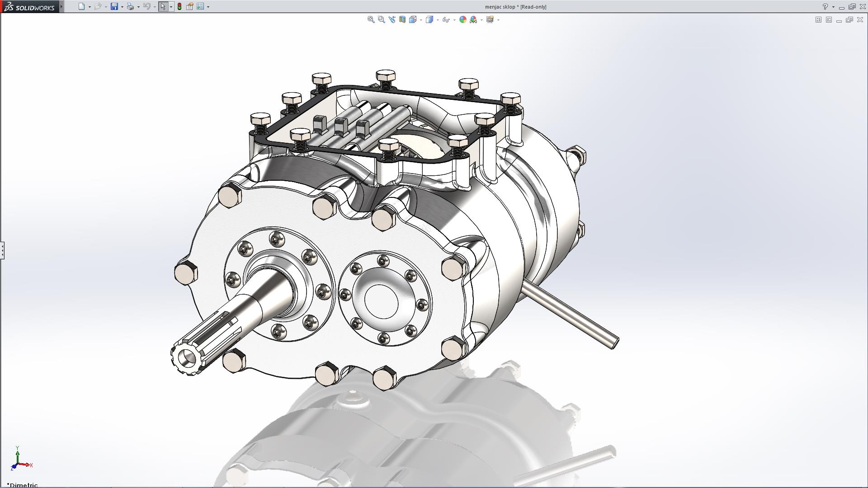Viewport: 868px width, 488px height.
Task: Select the Zoom to Area tool
Action: click(x=381, y=19)
